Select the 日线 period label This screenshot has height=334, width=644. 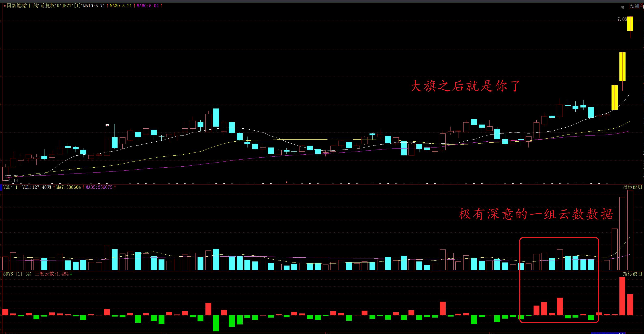[33, 6]
